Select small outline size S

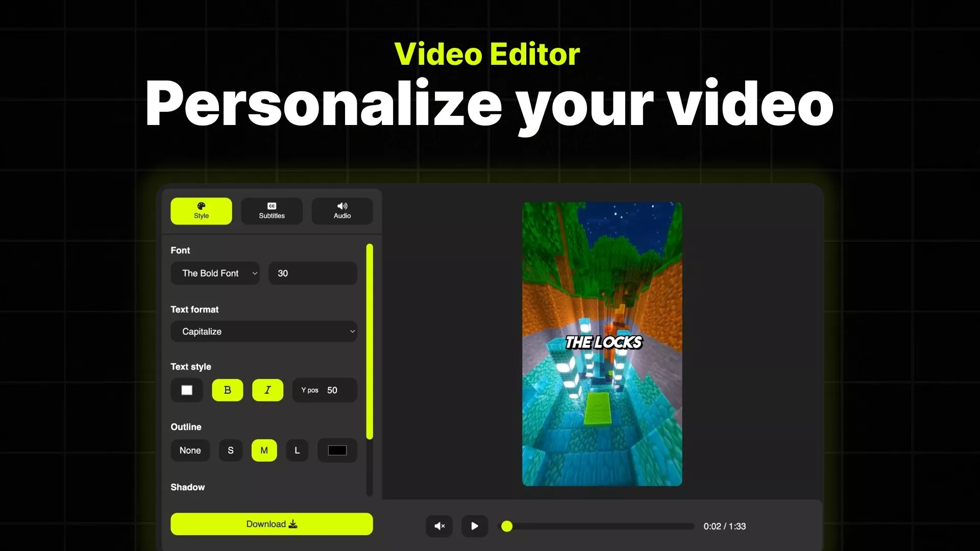[231, 450]
